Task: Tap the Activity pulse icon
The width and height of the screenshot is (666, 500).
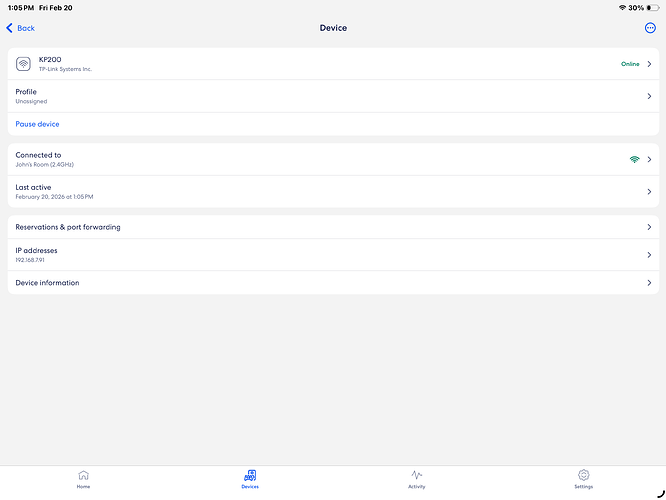Action: point(417,475)
